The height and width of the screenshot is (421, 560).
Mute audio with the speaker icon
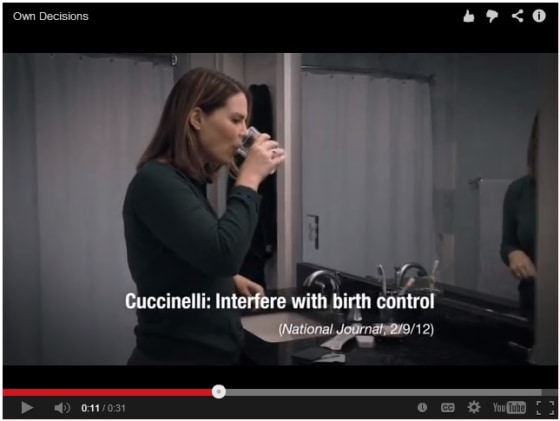pyautogui.click(x=62, y=408)
